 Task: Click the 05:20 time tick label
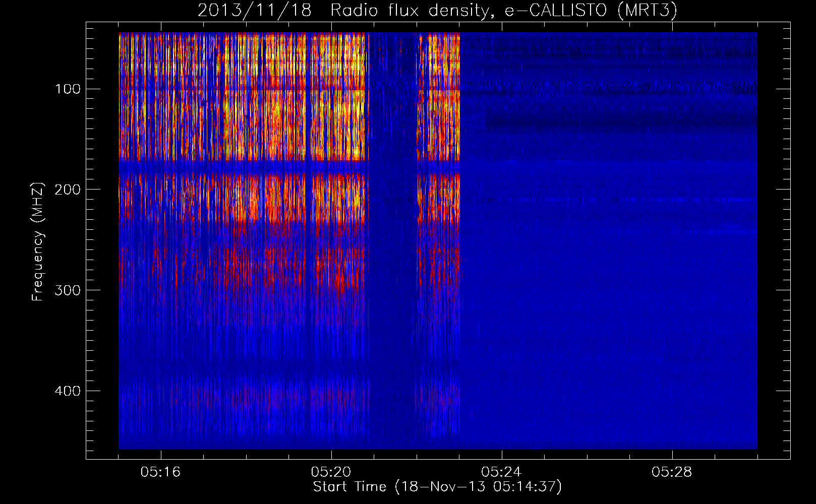coord(331,472)
